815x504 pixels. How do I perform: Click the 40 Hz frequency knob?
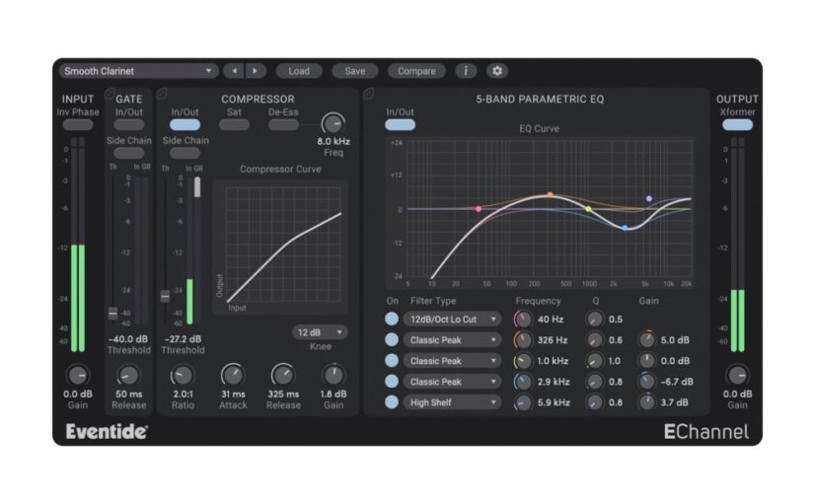pos(523,319)
